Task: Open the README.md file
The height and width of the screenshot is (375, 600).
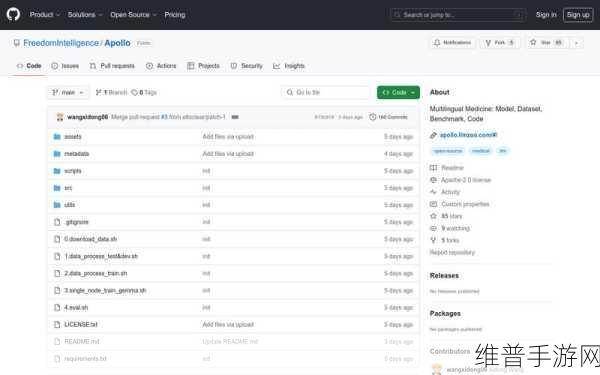Action: (x=82, y=341)
